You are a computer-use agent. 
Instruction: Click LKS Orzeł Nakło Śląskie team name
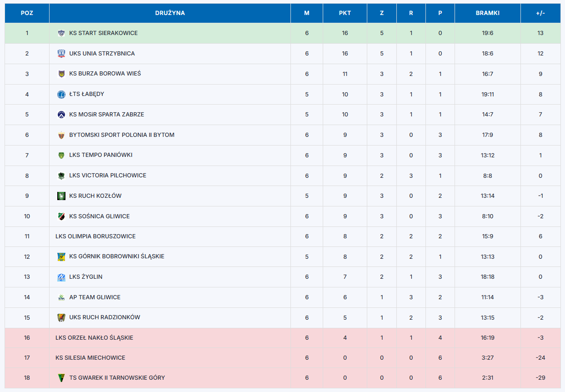[95, 338]
